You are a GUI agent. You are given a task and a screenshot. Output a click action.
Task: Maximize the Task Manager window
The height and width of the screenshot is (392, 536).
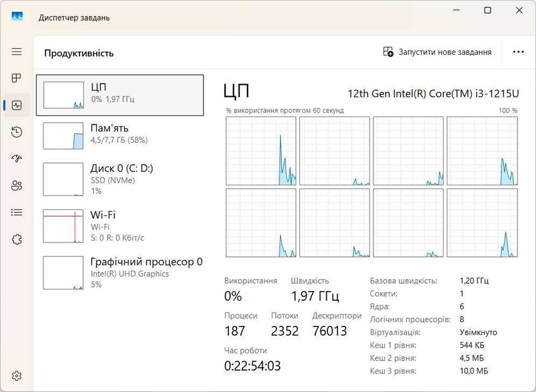488,10
